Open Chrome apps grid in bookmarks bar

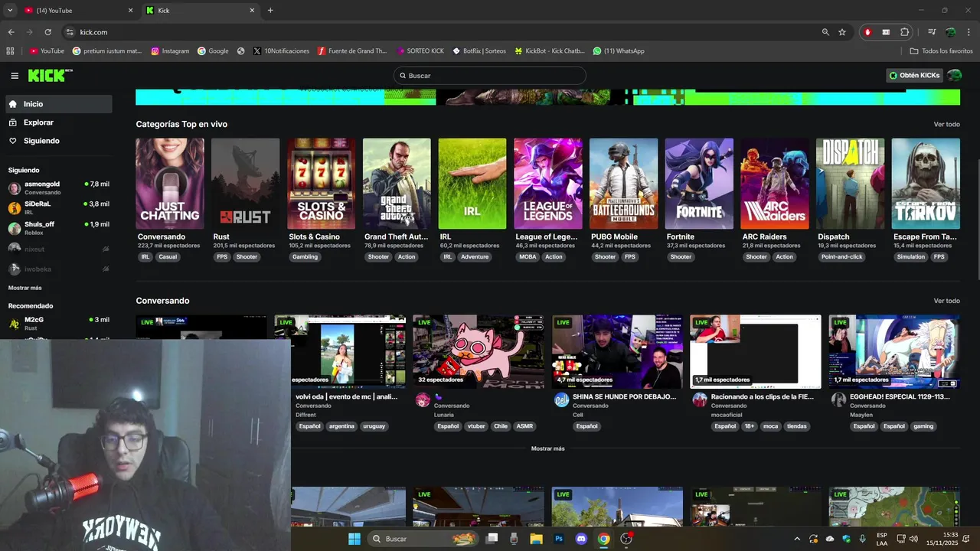10,51
